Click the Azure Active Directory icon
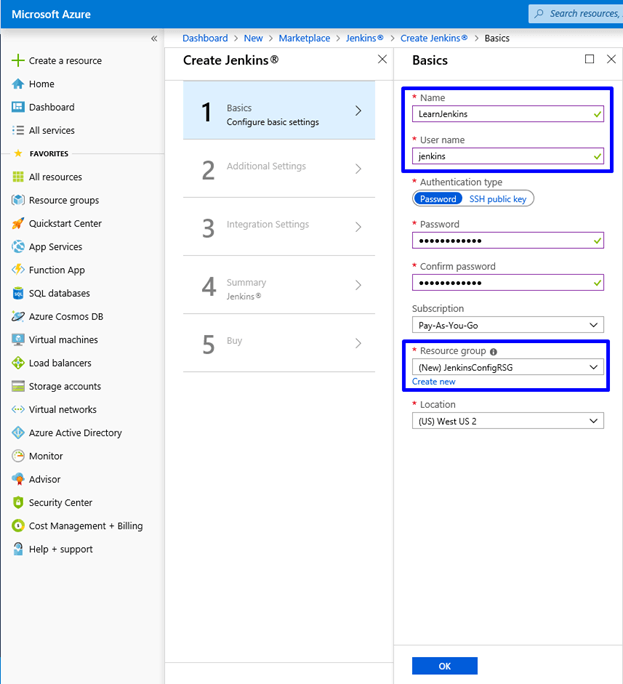 18,432
